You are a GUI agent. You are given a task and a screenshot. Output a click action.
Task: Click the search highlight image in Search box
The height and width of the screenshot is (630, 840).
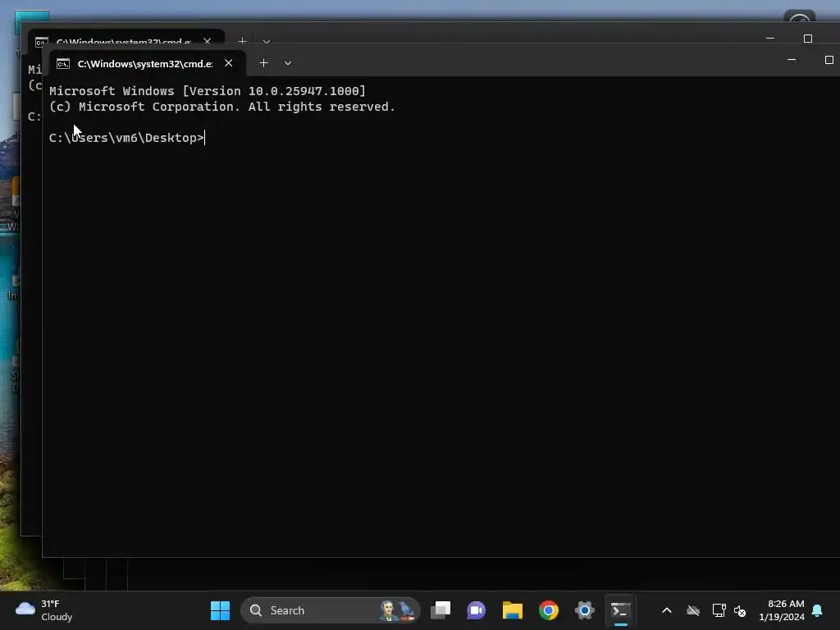[x=398, y=610]
